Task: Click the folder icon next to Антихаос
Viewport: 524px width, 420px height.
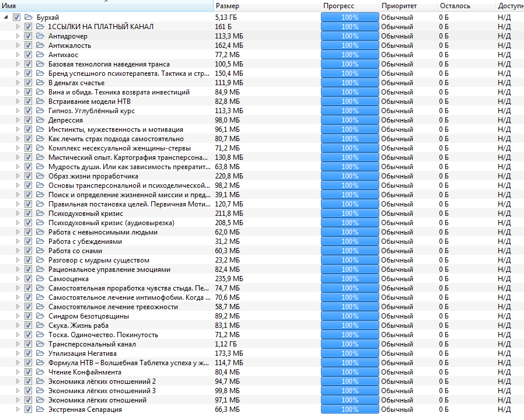Action: pyautogui.click(x=40, y=55)
